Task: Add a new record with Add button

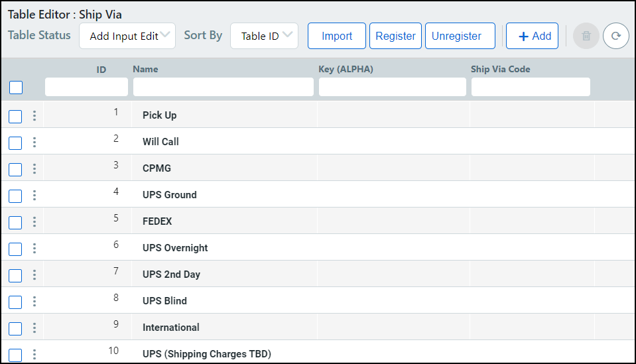Action: pos(532,36)
